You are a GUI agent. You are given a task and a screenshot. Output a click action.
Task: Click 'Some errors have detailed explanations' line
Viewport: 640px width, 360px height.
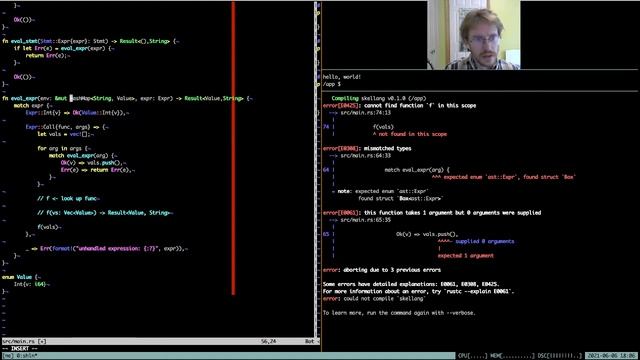[411, 284]
